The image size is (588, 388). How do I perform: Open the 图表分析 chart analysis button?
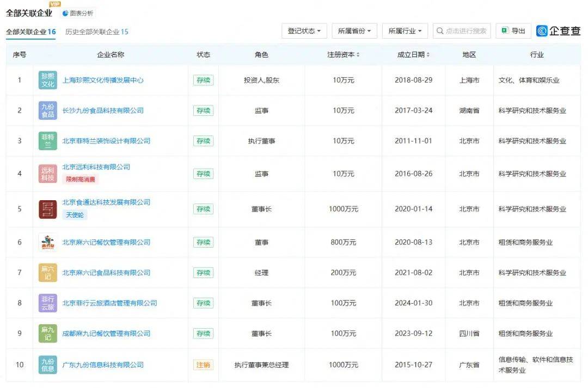point(78,13)
